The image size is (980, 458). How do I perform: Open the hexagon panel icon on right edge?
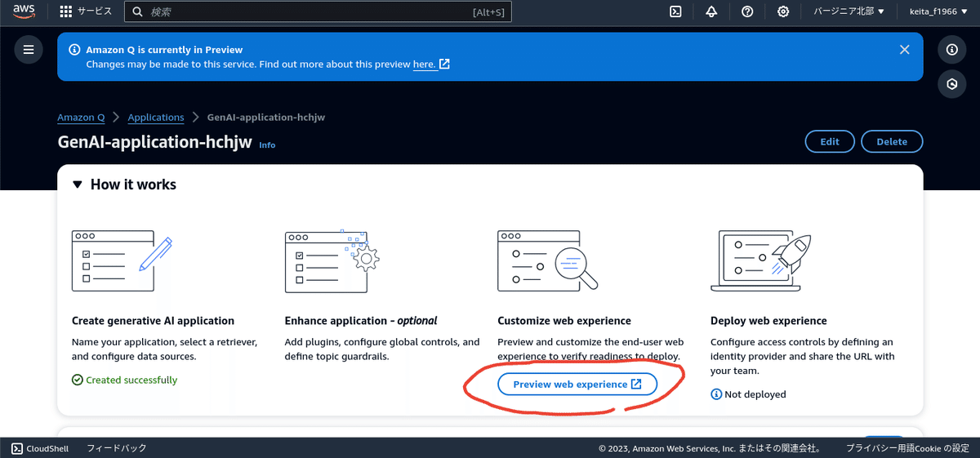951,84
